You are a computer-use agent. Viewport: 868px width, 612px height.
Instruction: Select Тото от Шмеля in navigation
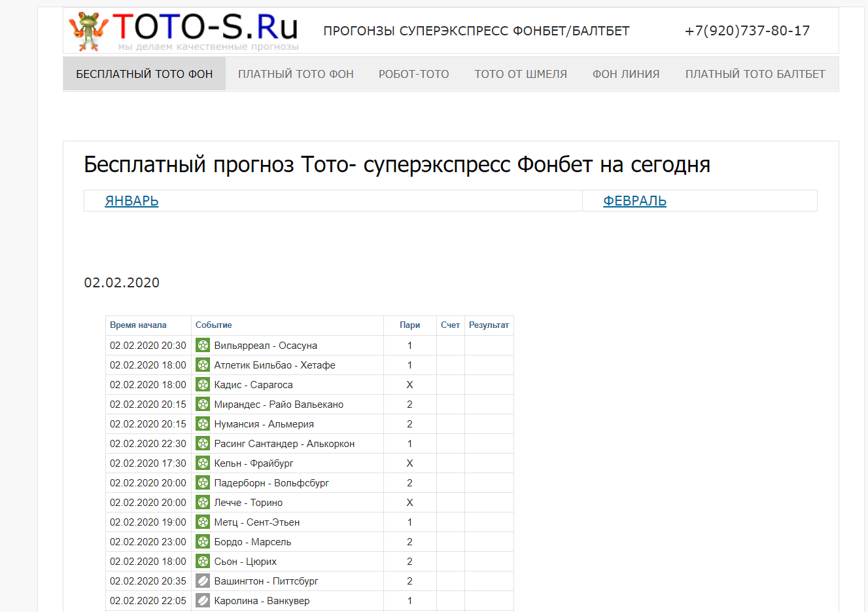(x=521, y=74)
